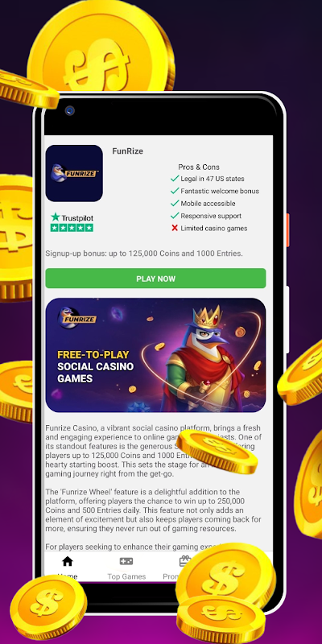Click the Trustpilot five-star rating bar
This screenshot has width=322, height=644.
pyautogui.click(x=72, y=228)
